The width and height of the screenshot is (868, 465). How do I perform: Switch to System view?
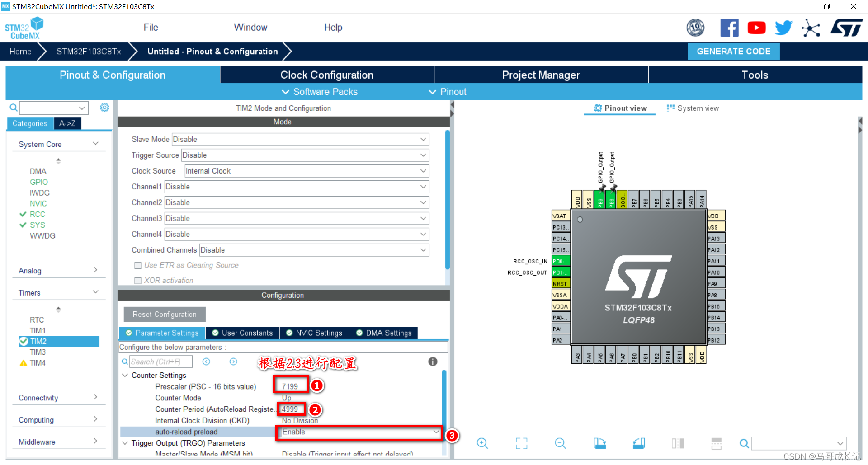693,108
